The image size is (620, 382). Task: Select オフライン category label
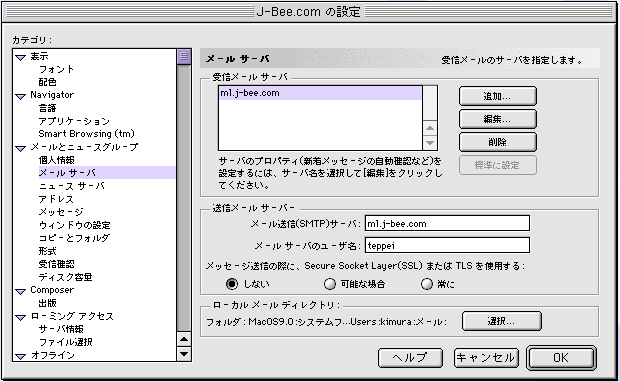[53, 355]
